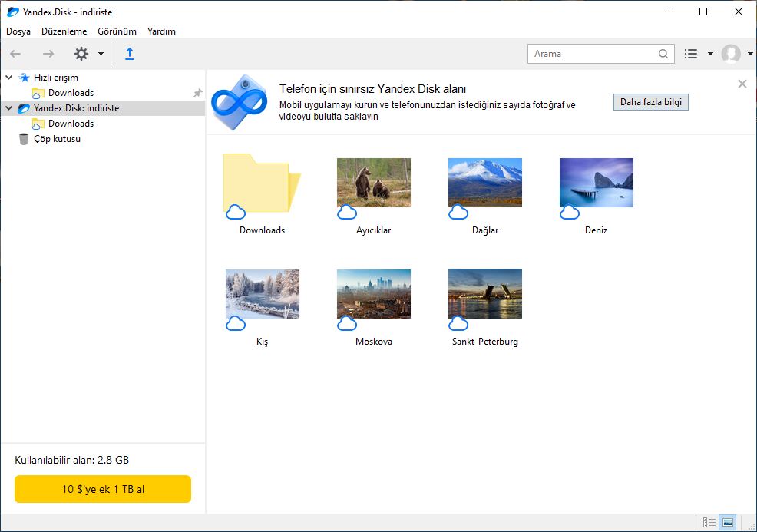Image resolution: width=757 pixels, height=532 pixels.
Task: Click the infinity promo banner icon
Action: (x=240, y=102)
